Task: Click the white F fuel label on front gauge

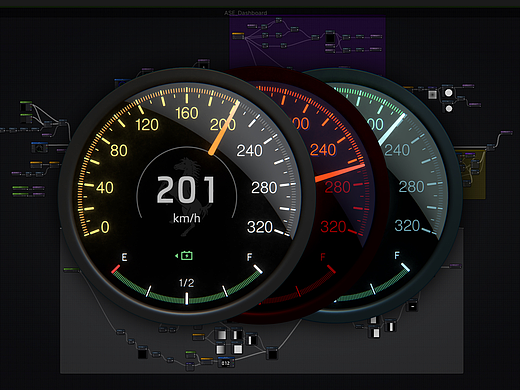Action: point(249,257)
